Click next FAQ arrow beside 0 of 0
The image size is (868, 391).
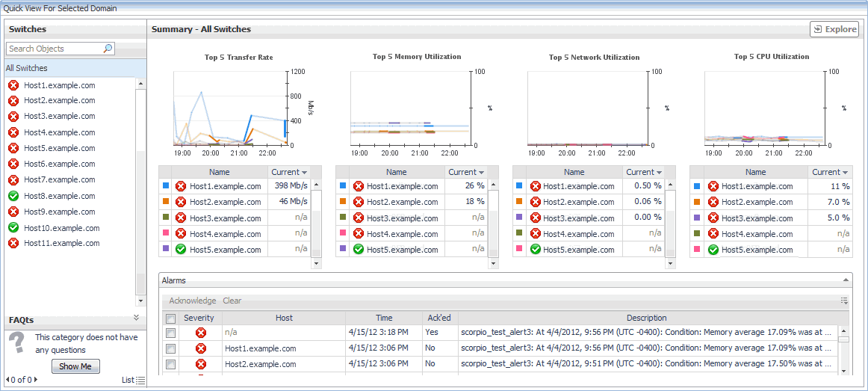click(x=37, y=380)
